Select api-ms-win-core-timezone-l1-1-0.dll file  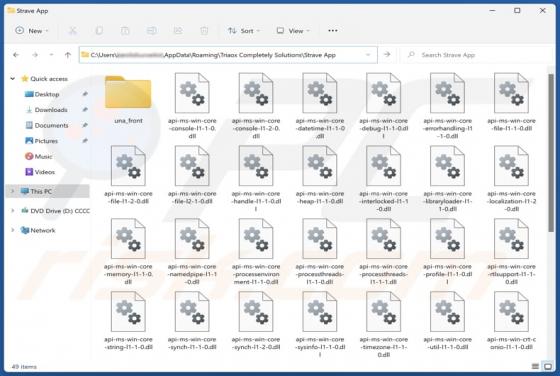click(384, 324)
